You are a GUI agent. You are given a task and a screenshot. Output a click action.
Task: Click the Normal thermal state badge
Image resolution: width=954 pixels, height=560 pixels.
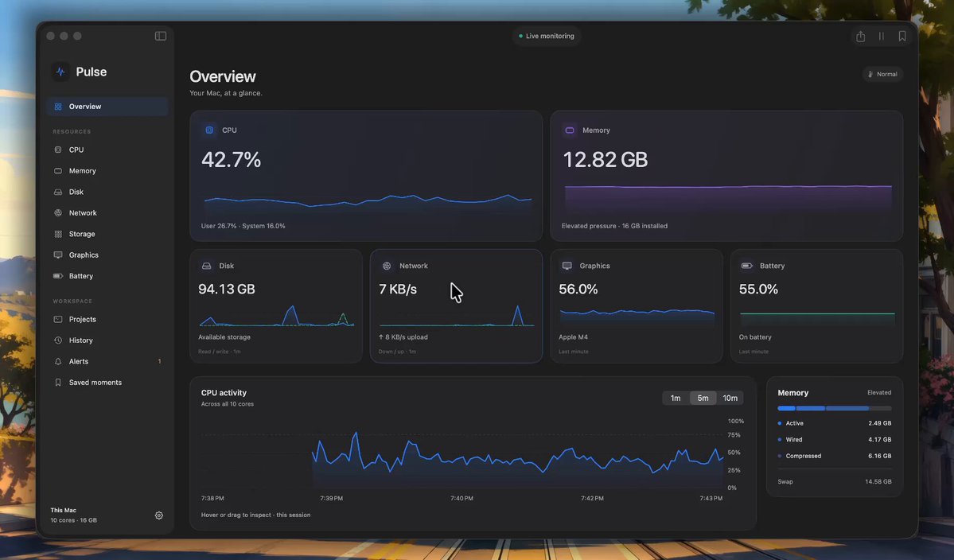(882, 74)
